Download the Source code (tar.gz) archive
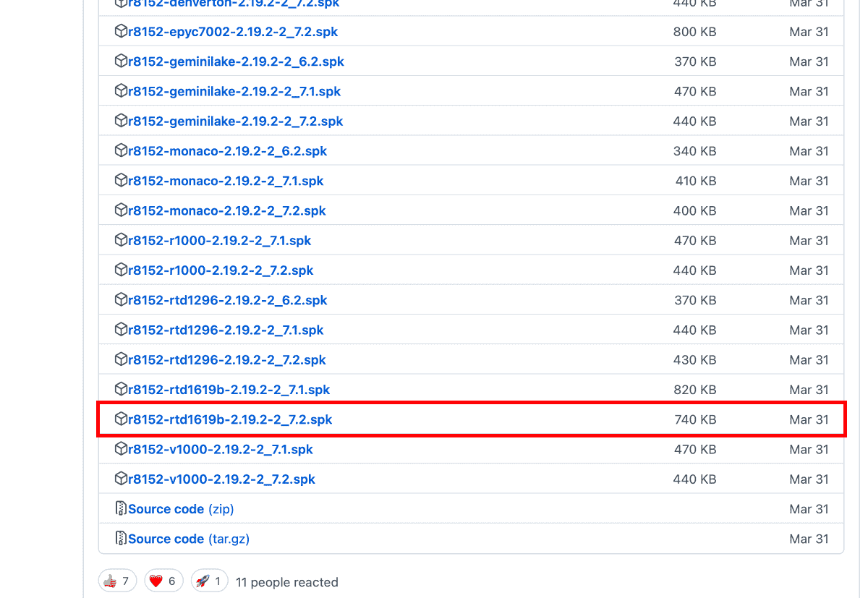868x598 pixels. coord(189,539)
